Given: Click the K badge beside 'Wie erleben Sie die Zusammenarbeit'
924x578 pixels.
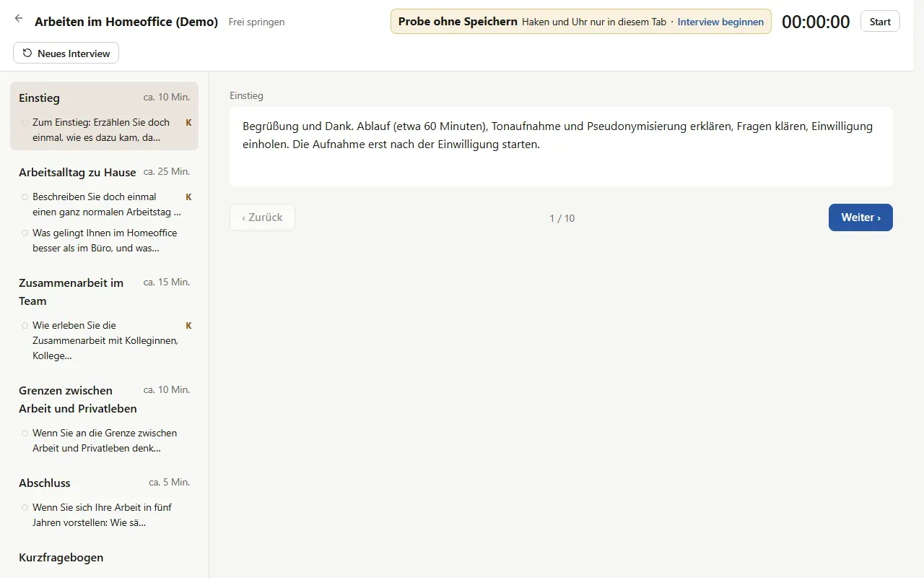Looking at the screenshot, I should (x=188, y=325).
